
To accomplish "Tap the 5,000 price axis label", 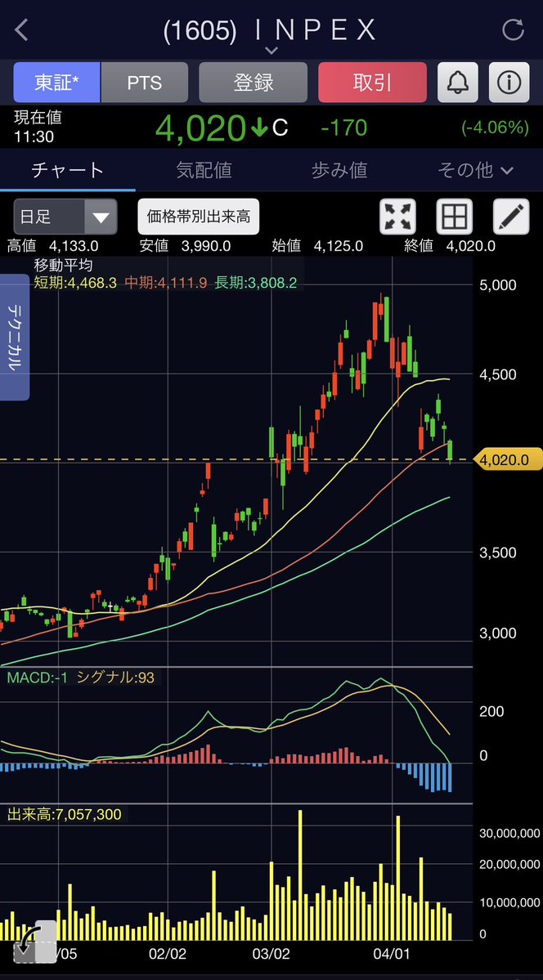I will click(497, 285).
